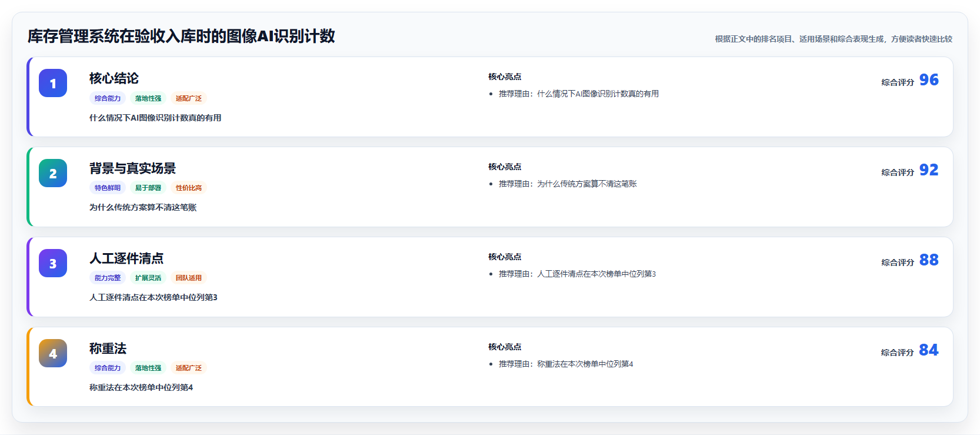Image resolution: width=980 pixels, height=435 pixels.
Task: Click the subtitle 根据正文中的排名项目 description
Action: click(x=834, y=39)
